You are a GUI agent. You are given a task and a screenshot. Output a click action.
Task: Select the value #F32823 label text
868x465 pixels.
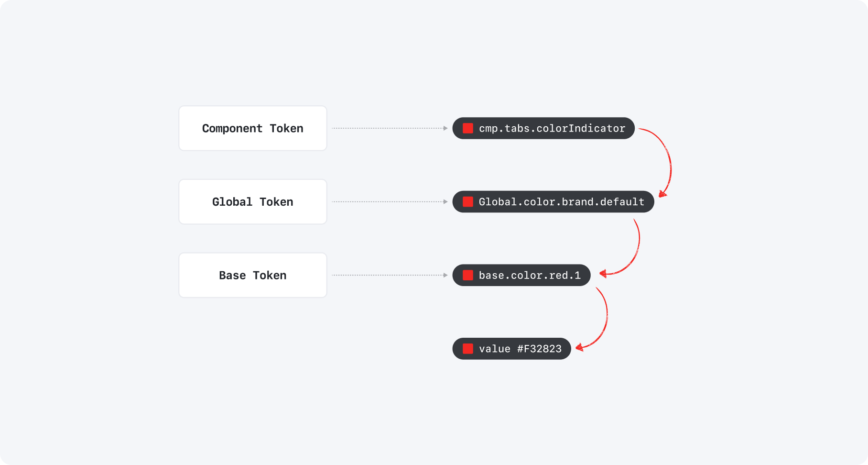pos(520,349)
